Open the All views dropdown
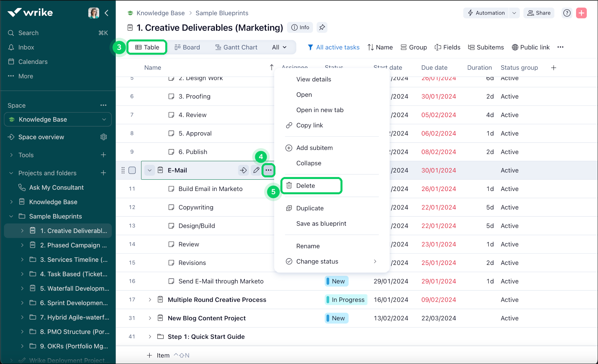Image resolution: width=598 pixels, height=364 pixels. (x=279, y=47)
